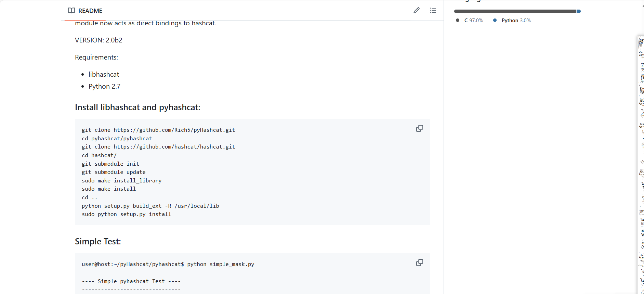Click the 'libhashcat' list item
The image size is (644, 294).
(x=104, y=74)
